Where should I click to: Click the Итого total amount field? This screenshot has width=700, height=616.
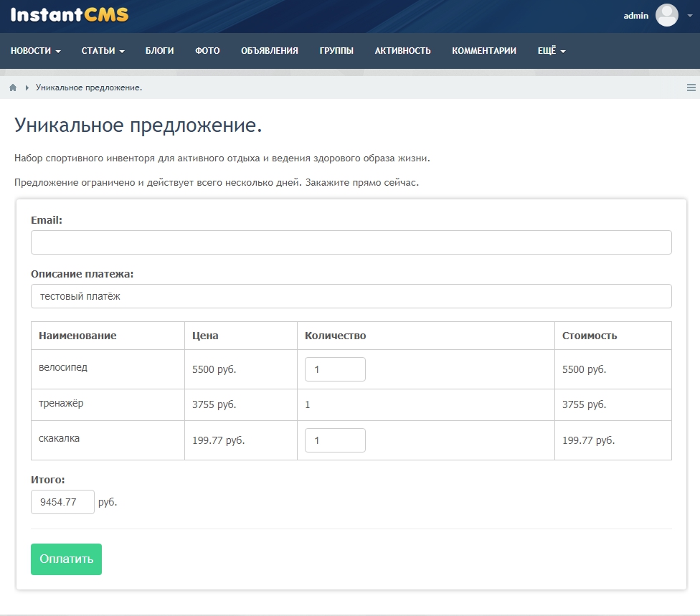pos(62,502)
